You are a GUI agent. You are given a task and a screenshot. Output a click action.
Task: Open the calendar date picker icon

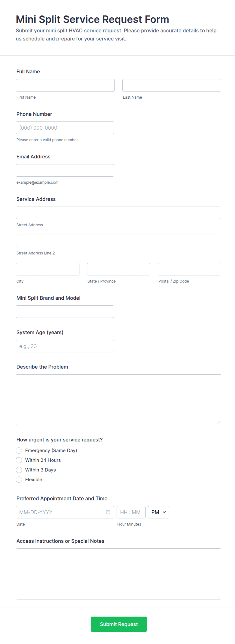coord(108,512)
